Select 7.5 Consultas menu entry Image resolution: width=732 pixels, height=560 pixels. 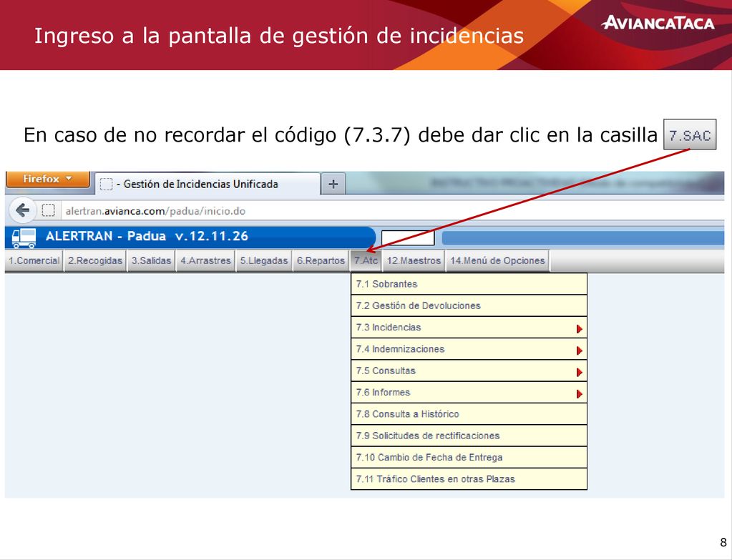[469, 370]
